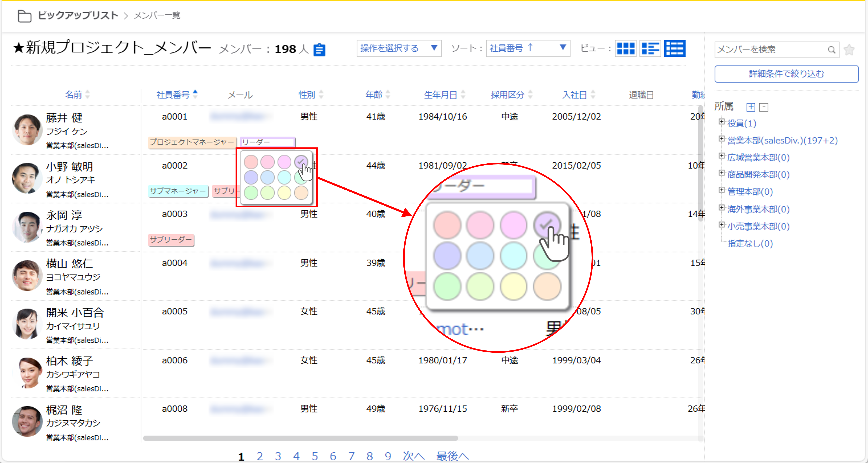Pick the light yellow color swatch
Screen dimensions: 868x463
(x=284, y=193)
